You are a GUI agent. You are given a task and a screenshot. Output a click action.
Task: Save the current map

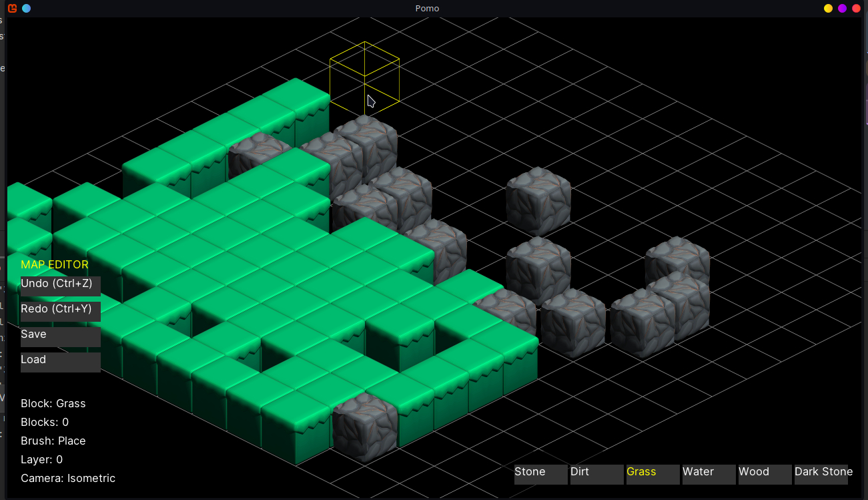[x=60, y=336]
